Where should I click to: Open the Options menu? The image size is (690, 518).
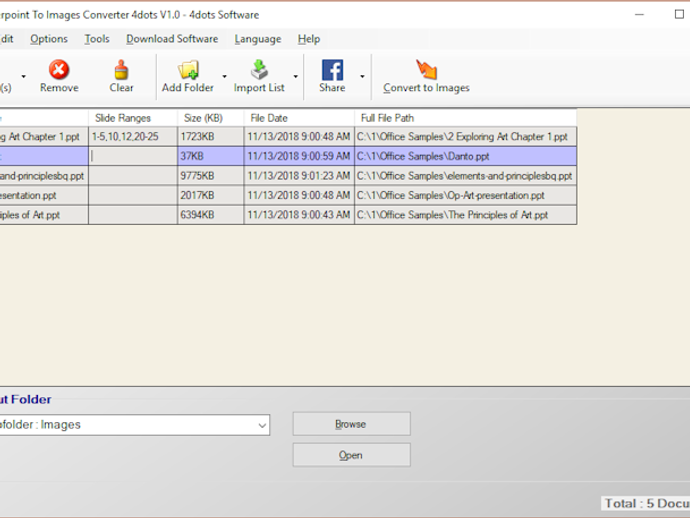(49, 39)
